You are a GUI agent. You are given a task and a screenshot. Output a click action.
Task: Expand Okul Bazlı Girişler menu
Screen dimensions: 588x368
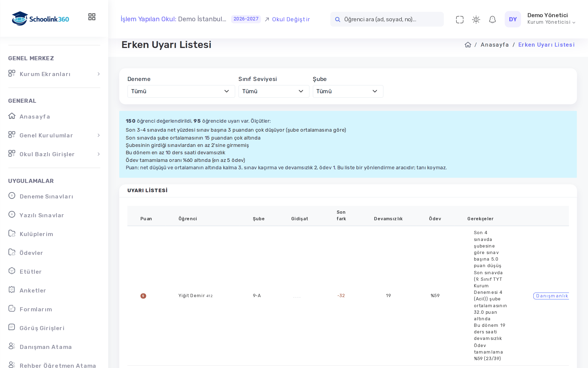54,154
